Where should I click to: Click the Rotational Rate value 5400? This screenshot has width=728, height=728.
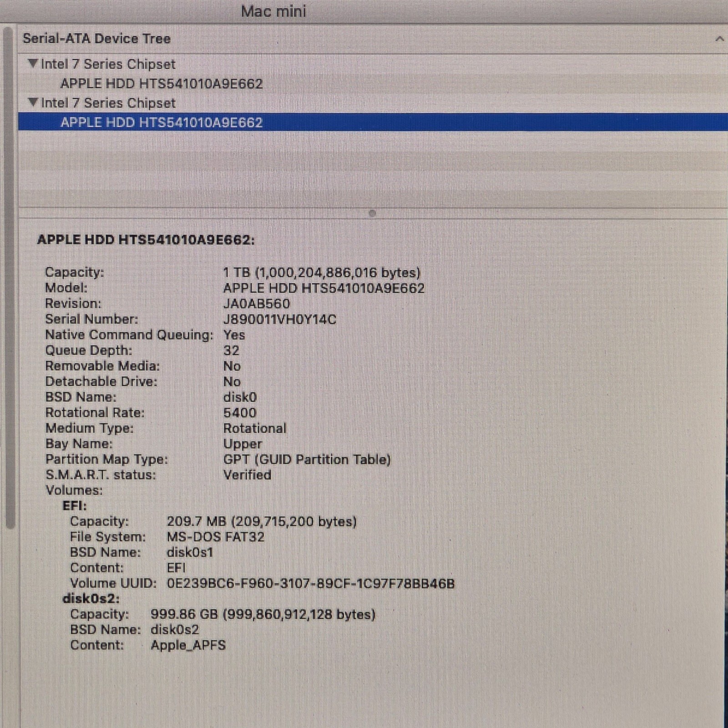[x=240, y=413]
